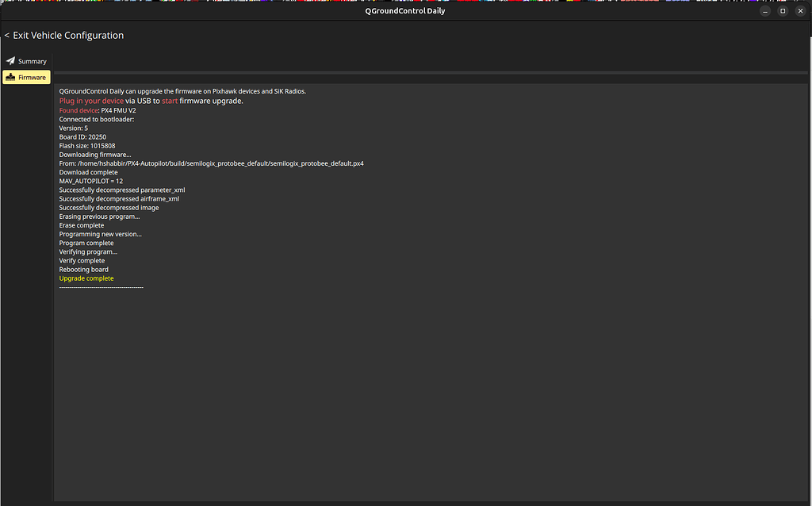Click the Erase complete log line
Viewport: 812px width, 506px height.
coord(81,225)
